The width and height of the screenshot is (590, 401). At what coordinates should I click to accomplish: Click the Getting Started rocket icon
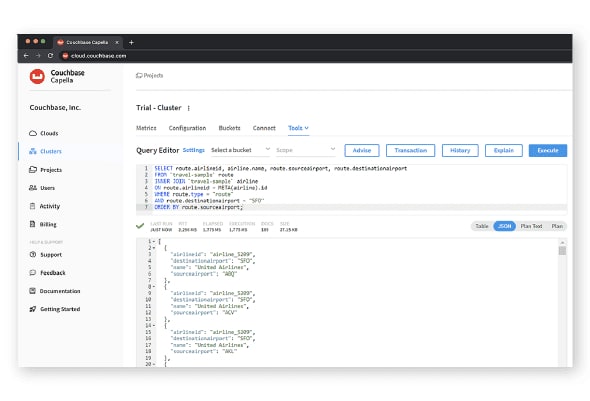coord(33,309)
